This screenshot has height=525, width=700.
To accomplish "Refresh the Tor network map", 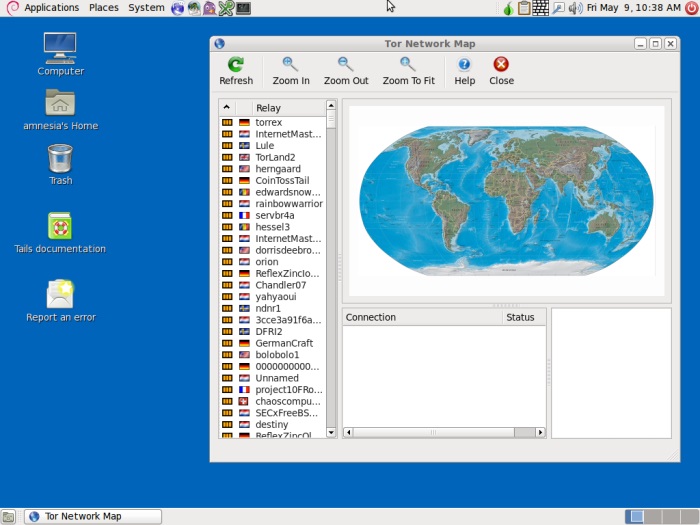I will click(236, 70).
